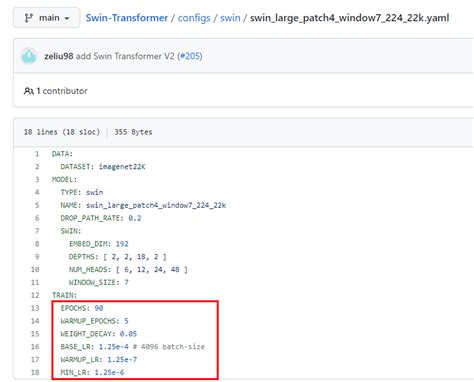Select line number 13 EPOCHS
This screenshot has height=382, width=474.
(35, 308)
